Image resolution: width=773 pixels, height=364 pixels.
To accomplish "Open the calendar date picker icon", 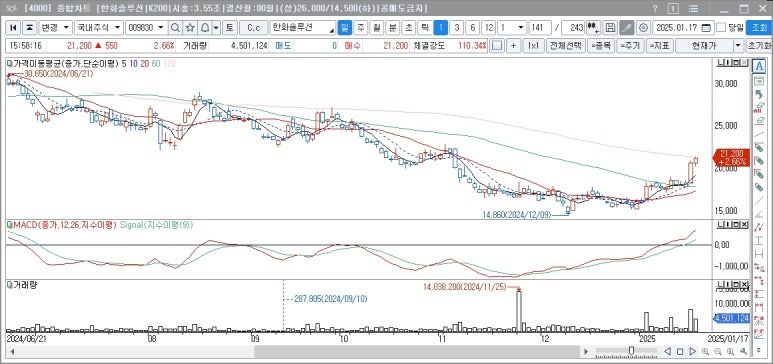I will click(706, 28).
